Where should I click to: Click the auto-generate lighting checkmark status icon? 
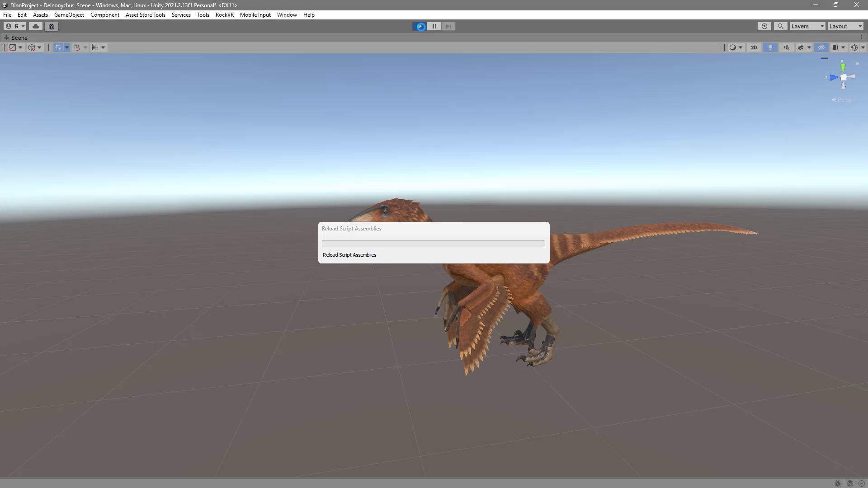(x=862, y=483)
